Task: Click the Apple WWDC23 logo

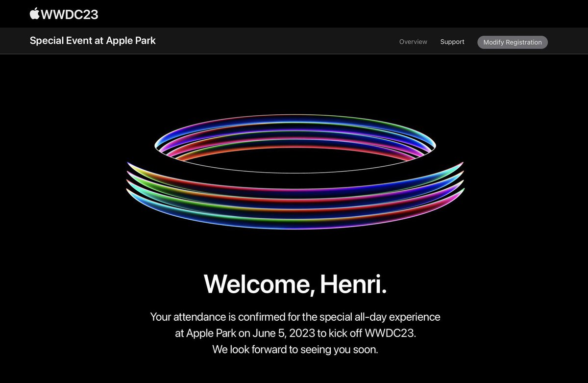Action: [64, 14]
